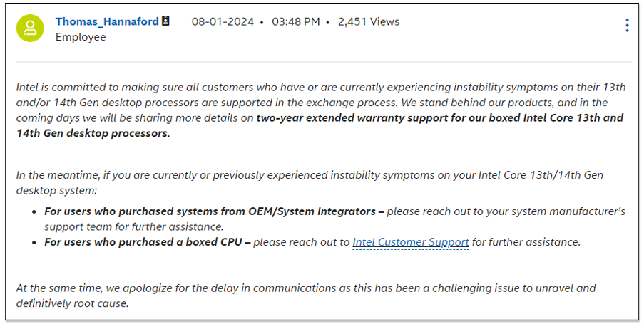Click the Employee rank label
The image size is (644, 324).
pyautogui.click(x=81, y=37)
